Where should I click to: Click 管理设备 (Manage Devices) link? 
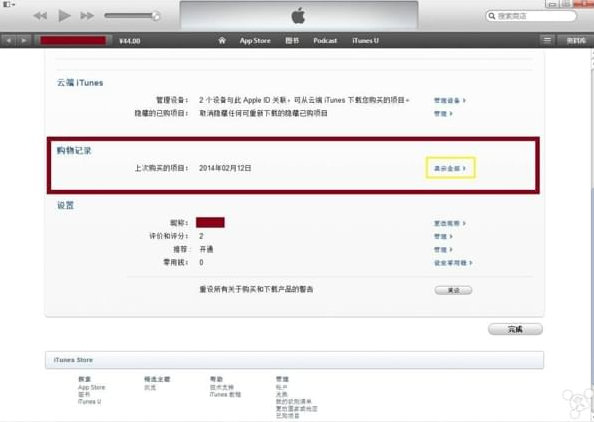coord(450,100)
